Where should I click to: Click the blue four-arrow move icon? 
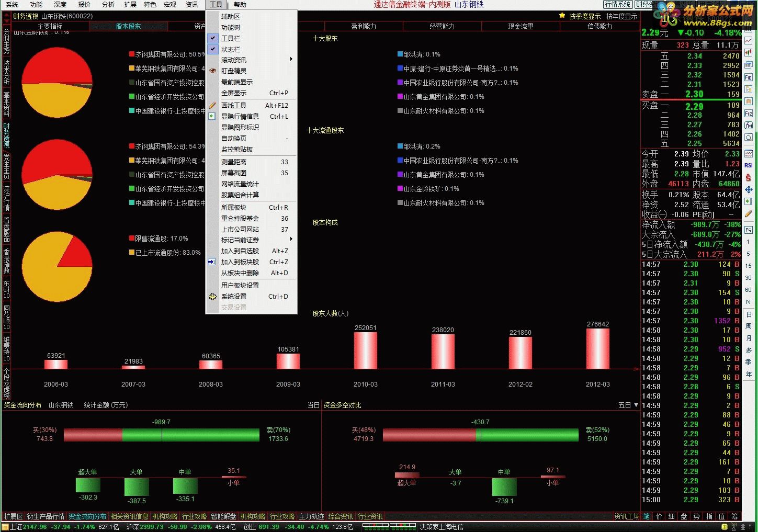(749, 189)
